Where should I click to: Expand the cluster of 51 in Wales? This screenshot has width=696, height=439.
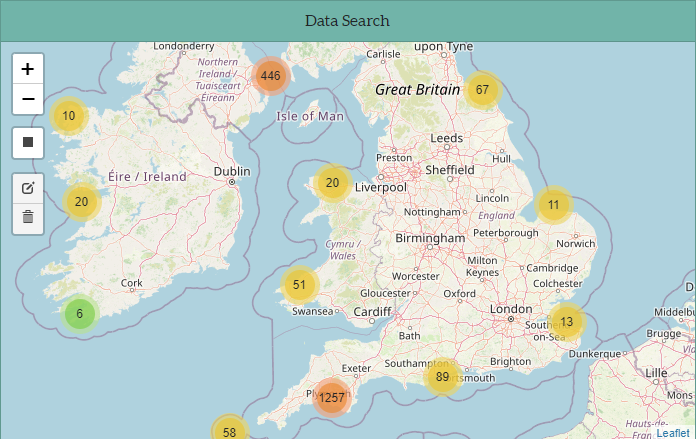pyautogui.click(x=299, y=285)
